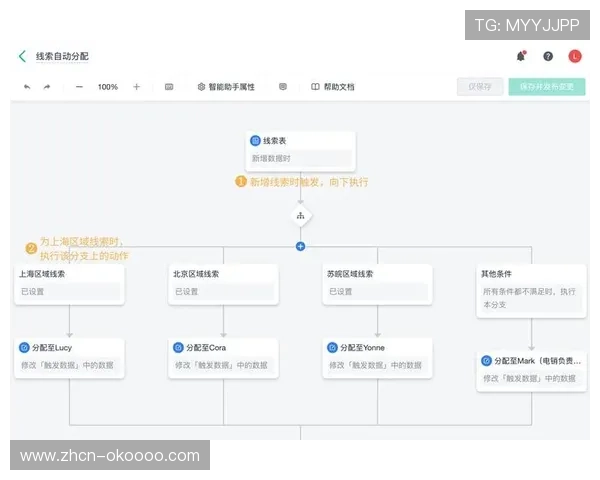Click 新增数据时 field in trigger node

300,158
